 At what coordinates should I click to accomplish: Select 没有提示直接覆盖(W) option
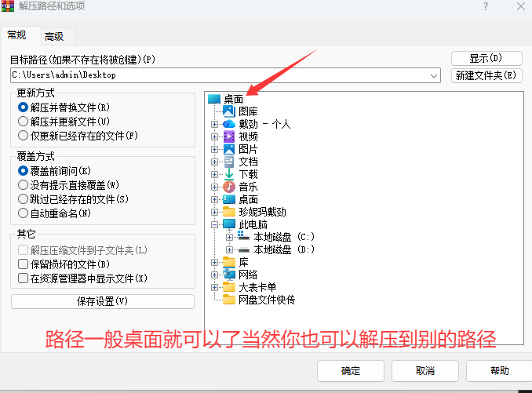(23, 185)
